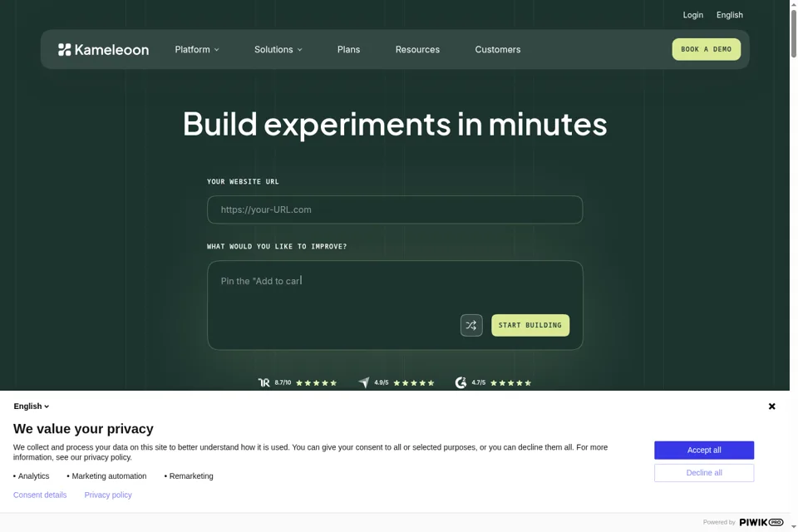
Task: Click the Login link
Action: 692,15
